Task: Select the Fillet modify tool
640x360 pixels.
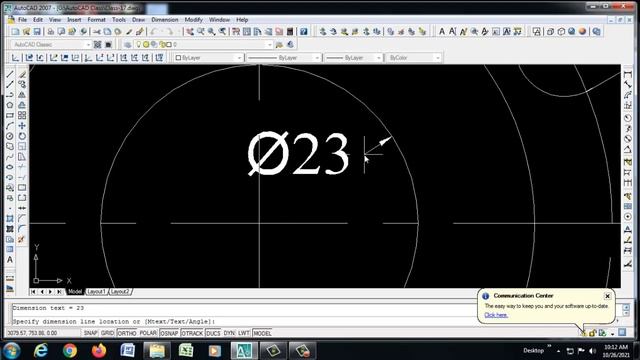Action: click(22, 229)
